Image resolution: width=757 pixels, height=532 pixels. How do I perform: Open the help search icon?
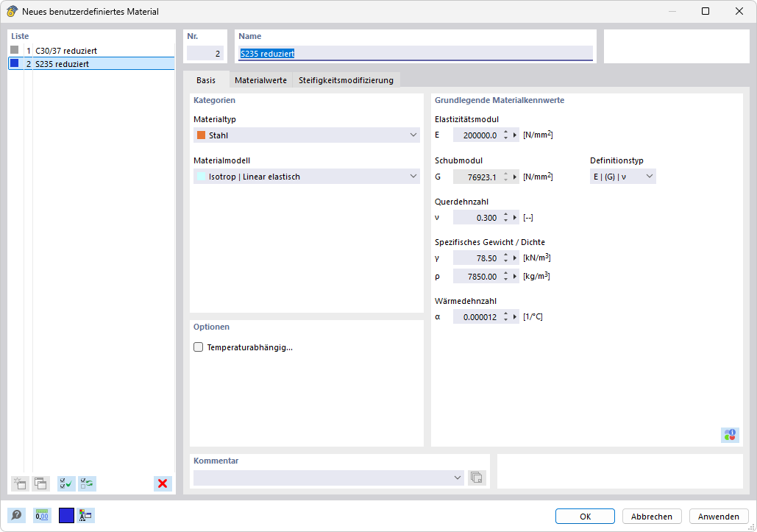16,516
